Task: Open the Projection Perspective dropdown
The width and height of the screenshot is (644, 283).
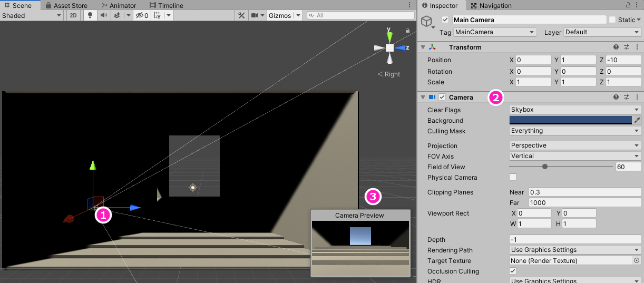Action: pos(575,146)
